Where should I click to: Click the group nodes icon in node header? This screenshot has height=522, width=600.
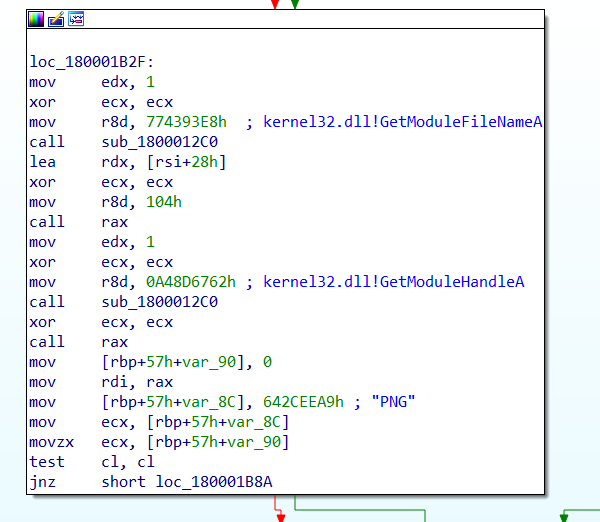point(76,19)
